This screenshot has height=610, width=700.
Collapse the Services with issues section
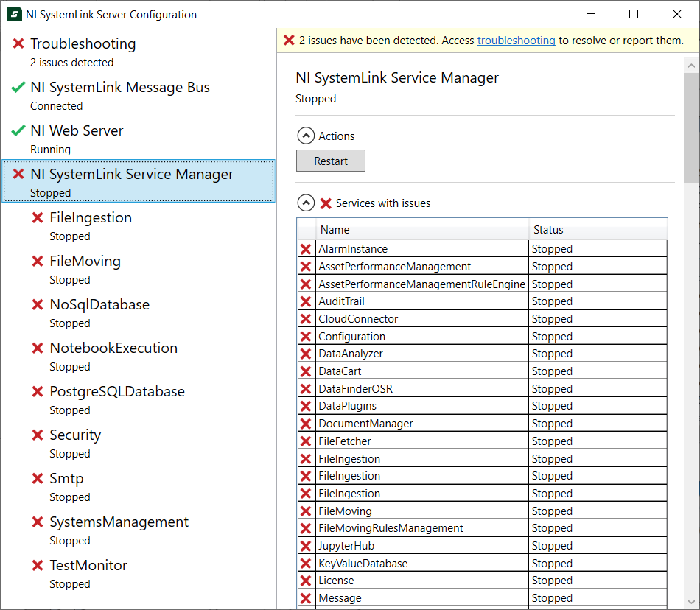click(x=306, y=203)
